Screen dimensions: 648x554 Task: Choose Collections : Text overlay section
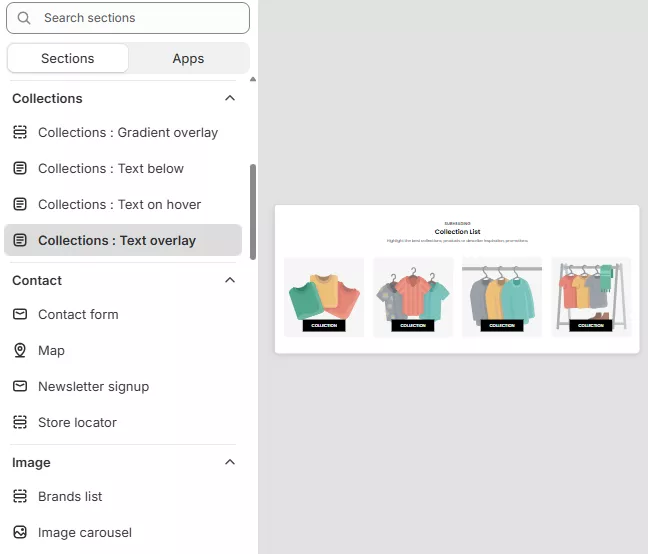[117, 240]
